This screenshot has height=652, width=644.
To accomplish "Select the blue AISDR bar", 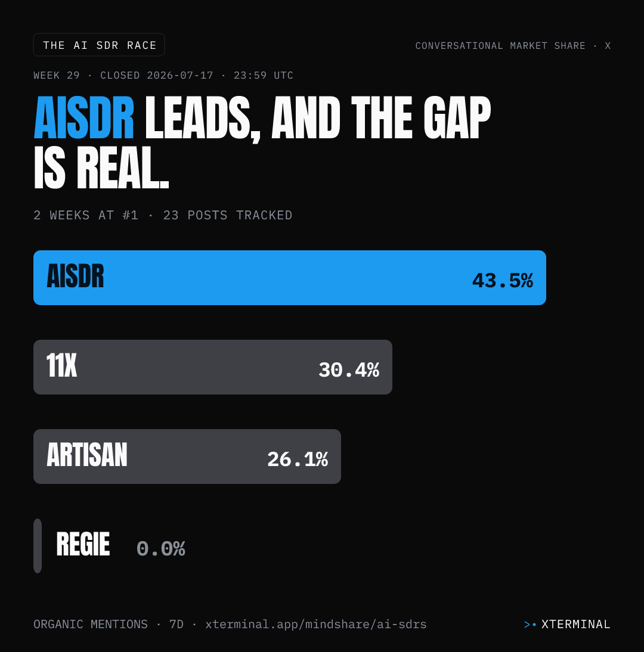I will 290,278.
